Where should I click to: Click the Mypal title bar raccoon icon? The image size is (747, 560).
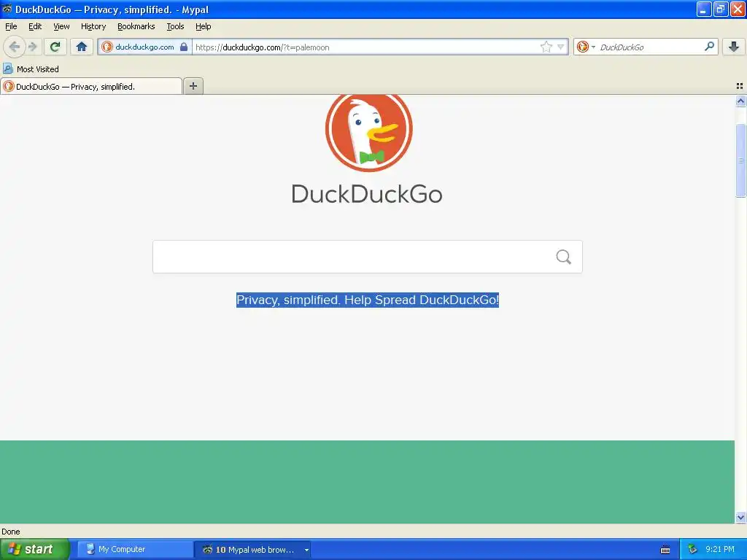(7, 9)
